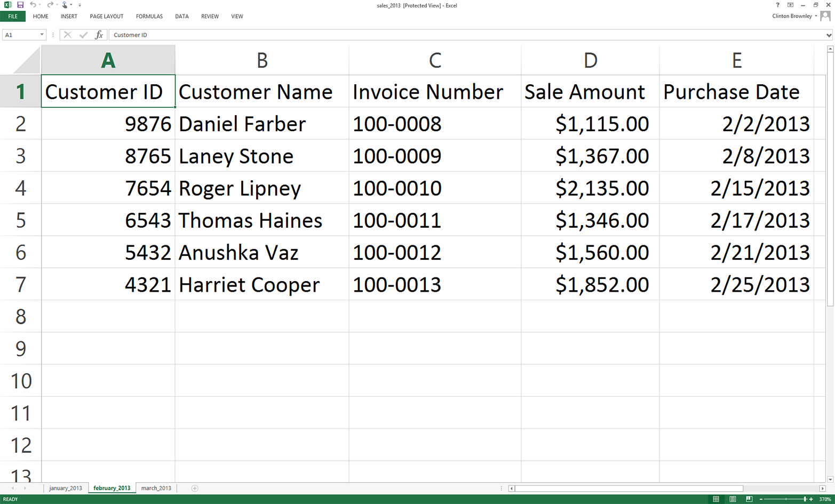The width and height of the screenshot is (835, 504).
Task: Select the march_2013 sheet tab
Action: point(156,487)
